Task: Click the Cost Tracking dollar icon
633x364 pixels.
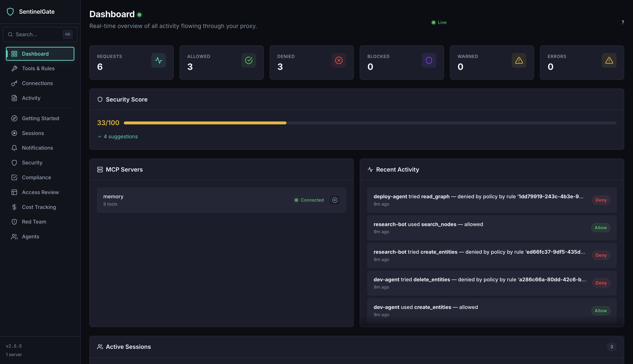Action: click(14, 207)
